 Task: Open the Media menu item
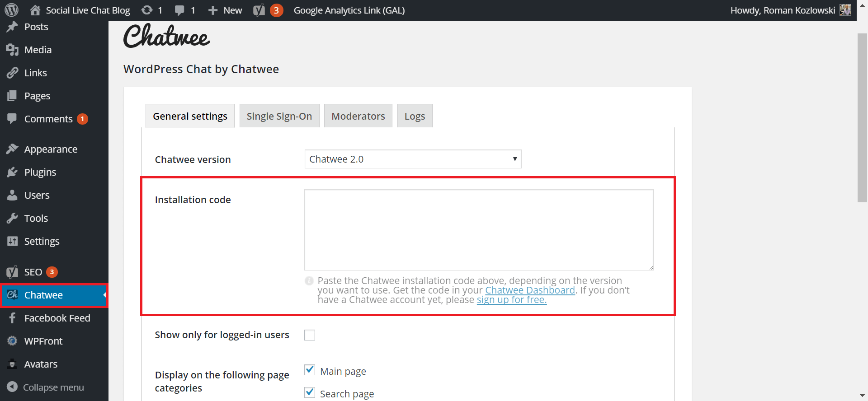point(54,50)
